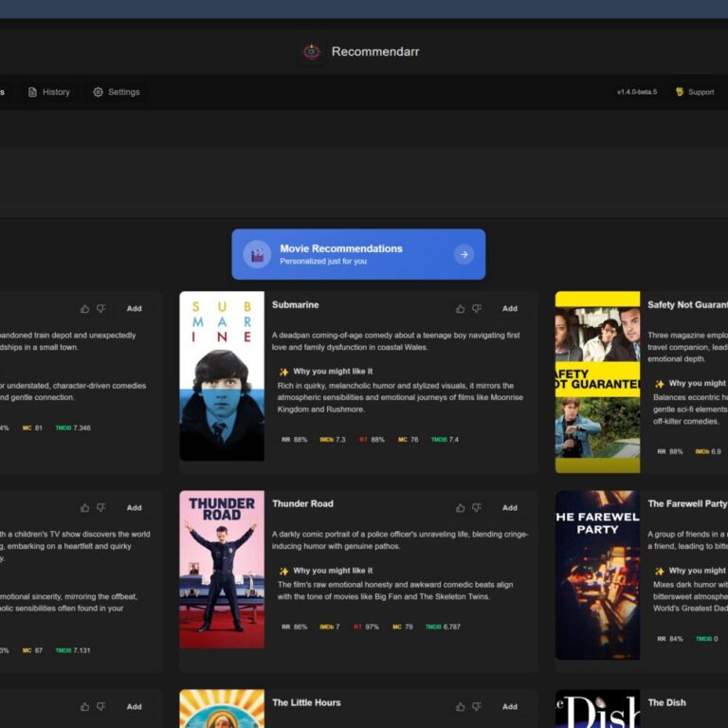Click the Support link
This screenshot has width=728, height=728.
click(695, 92)
